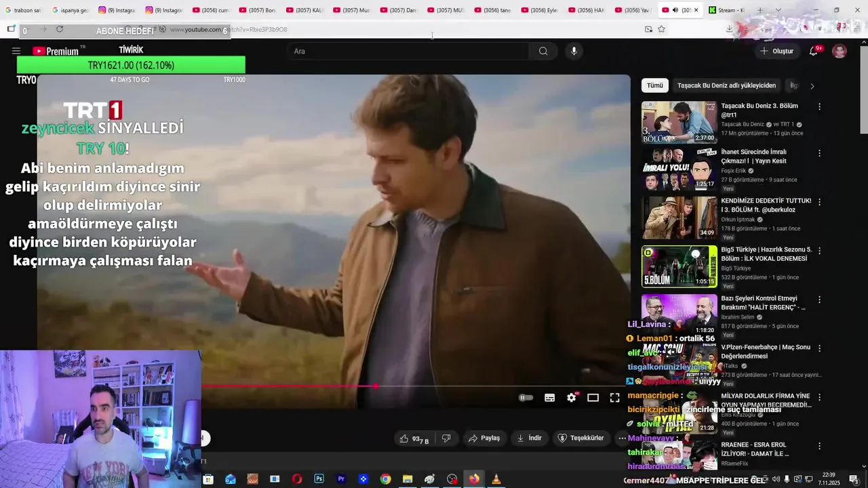
Task: Reload page with browser refresh icon
Action: (60, 29)
